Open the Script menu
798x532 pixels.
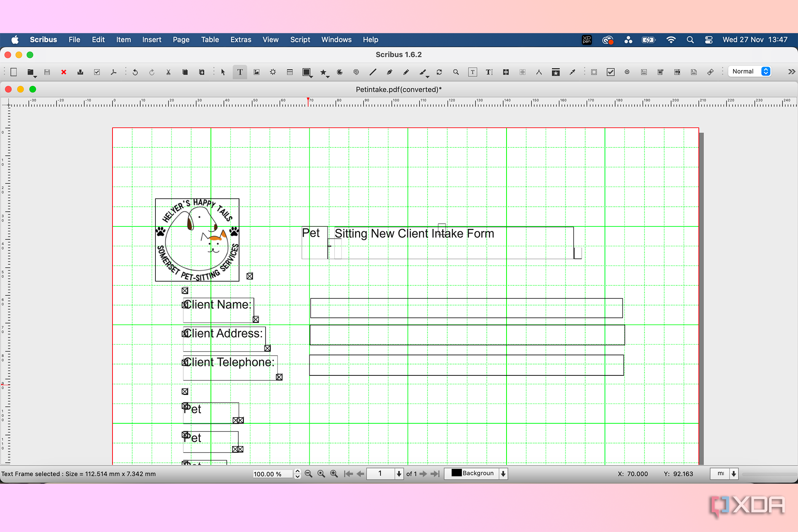click(300, 40)
